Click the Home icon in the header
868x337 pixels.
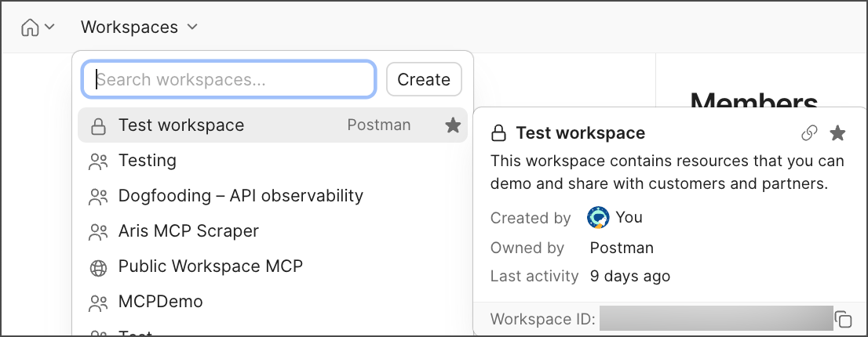point(30,27)
